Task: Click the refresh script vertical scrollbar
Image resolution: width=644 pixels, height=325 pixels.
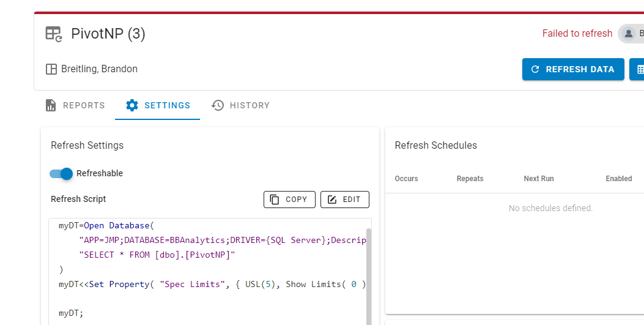Action: coord(368,275)
